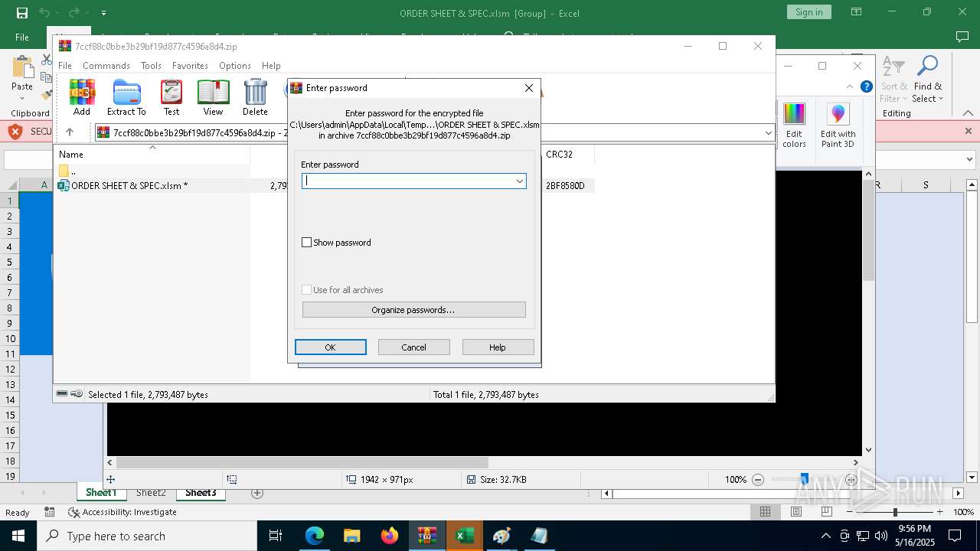980x551 pixels.
Task: Open Firefox from taskbar
Action: click(389, 536)
